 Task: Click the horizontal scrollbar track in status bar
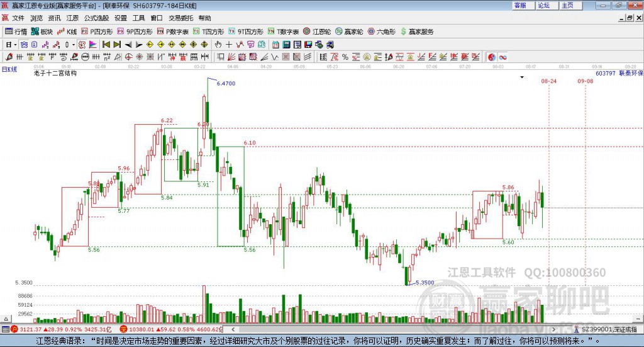393,329
